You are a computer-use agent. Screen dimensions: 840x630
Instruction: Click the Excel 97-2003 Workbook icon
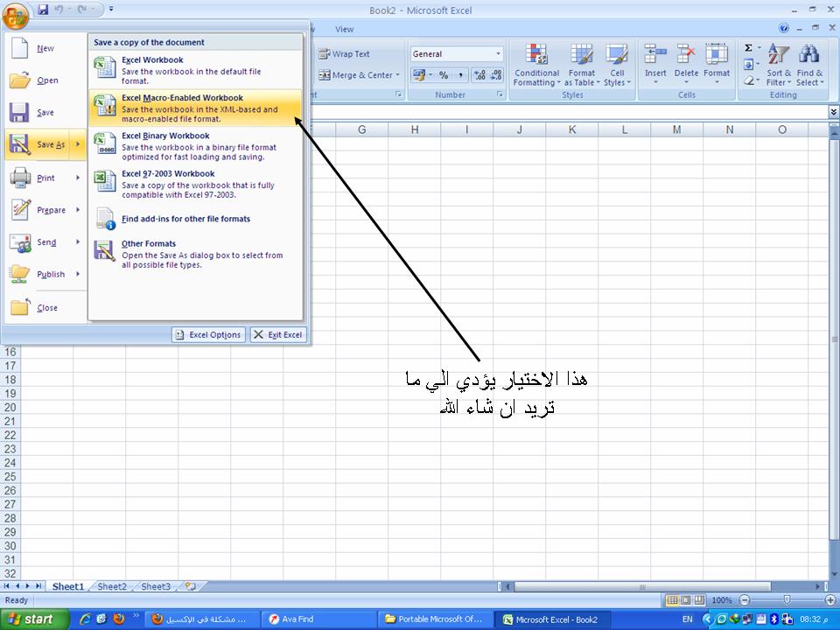(x=105, y=181)
